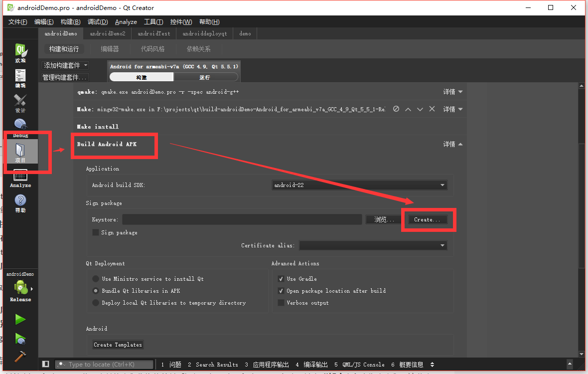The image size is (588, 374).
Task: Toggle the left sidebar visibility icon
Action: click(x=46, y=364)
